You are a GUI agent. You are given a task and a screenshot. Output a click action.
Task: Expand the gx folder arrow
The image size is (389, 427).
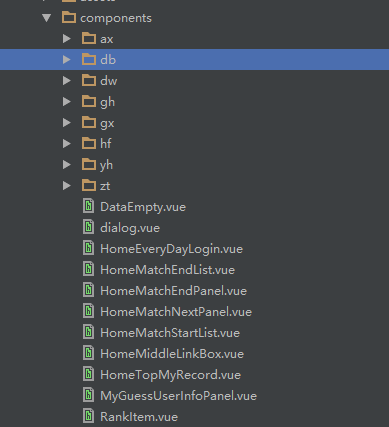pyautogui.click(x=67, y=123)
